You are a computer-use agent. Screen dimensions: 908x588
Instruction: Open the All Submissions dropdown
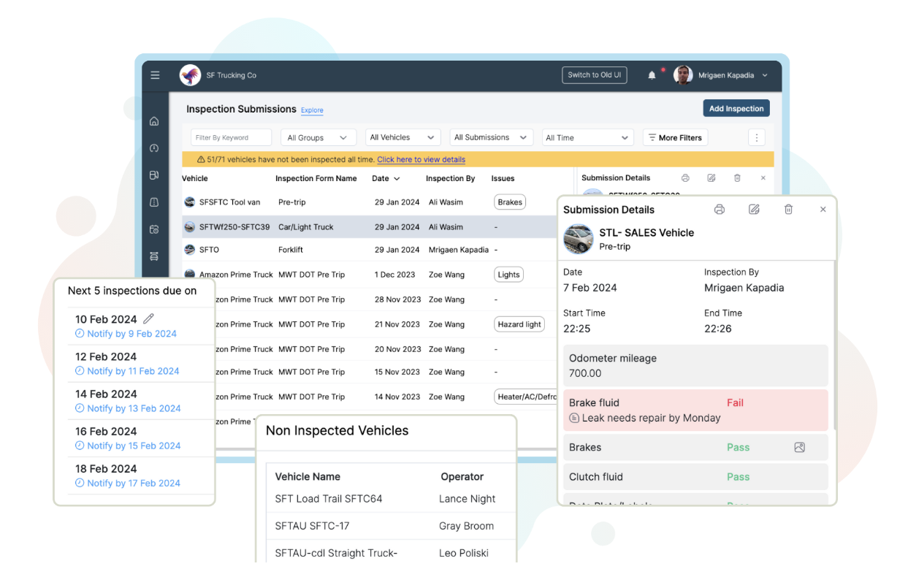(x=490, y=137)
